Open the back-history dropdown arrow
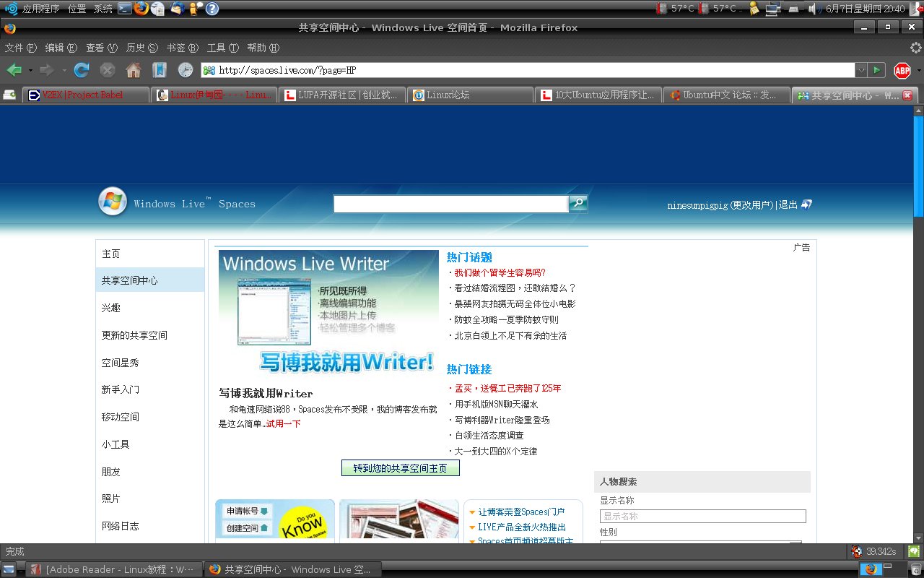The image size is (924, 578). click(x=30, y=71)
